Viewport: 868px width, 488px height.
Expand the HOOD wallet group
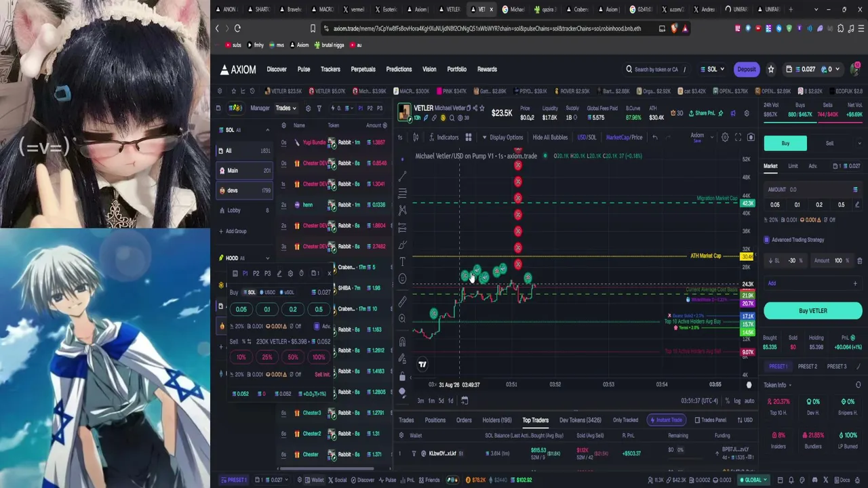point(267,258)
